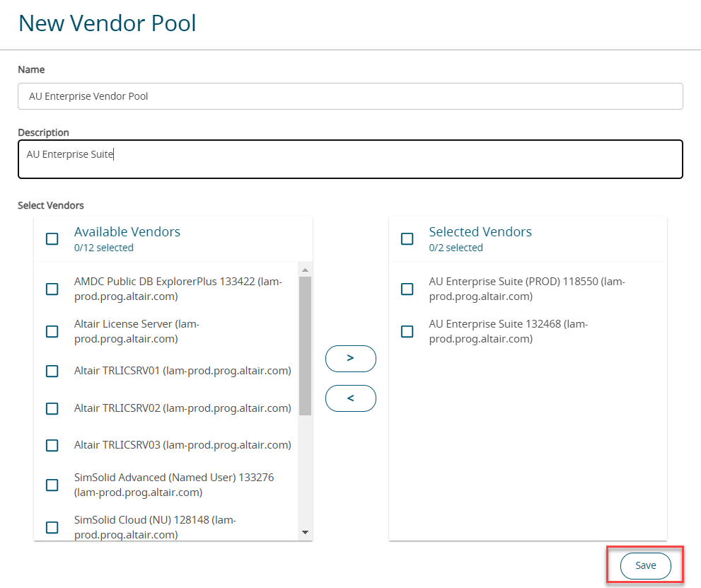Image resolution: width=701 pixels, height=588 pixels.
Task: Check the select-all Selected Vendors checkbox
Action: pyautogui.click(x=407, y=239)
